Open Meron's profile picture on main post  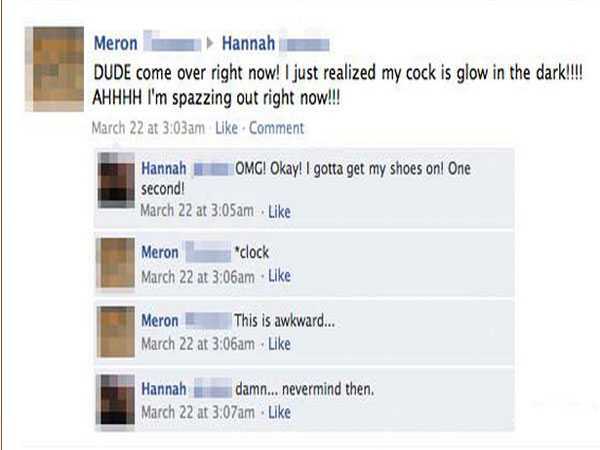pyautogui.click(x=54, y=69)
